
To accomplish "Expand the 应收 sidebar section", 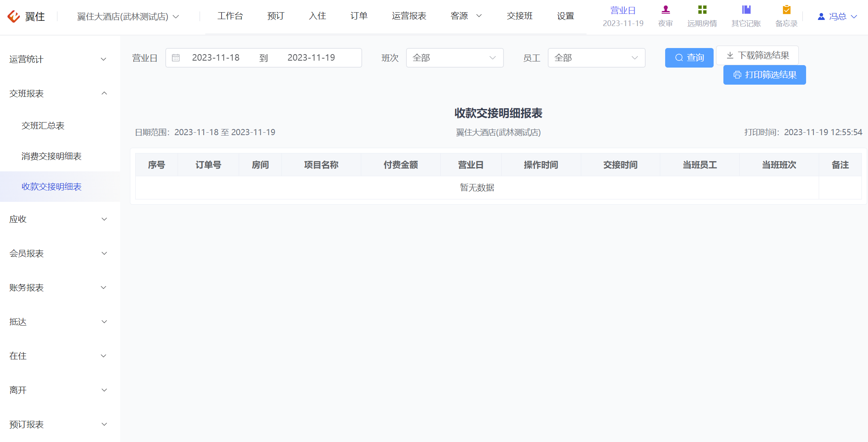I will (x=60, y=219).
